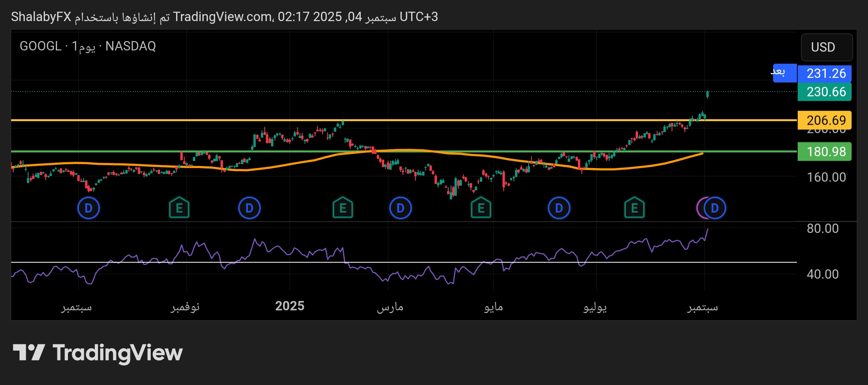Click the 2025 label on the time axis
This screenshot has width=868, height=385.
(x=290, y=306)
